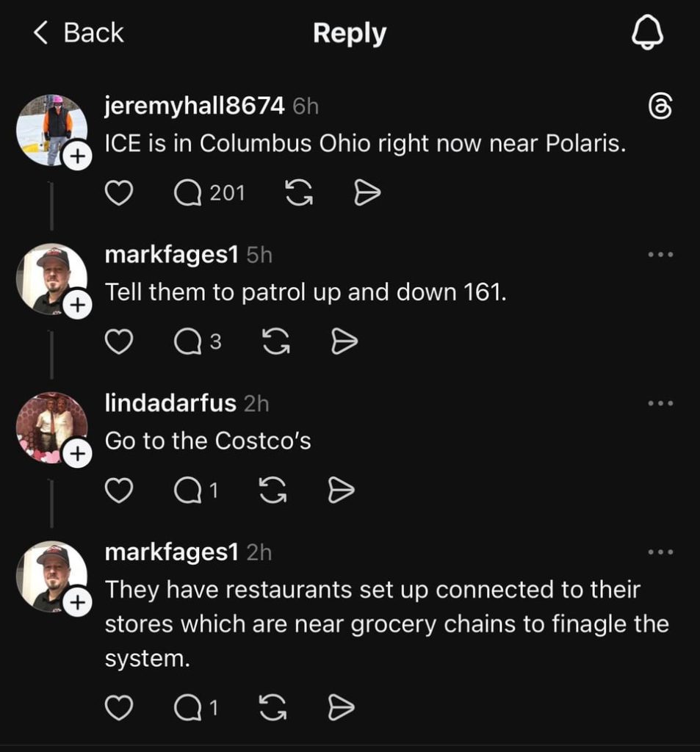700x752 pixels.
Task: Open notifications bell icon
Action: click(647, 33)
